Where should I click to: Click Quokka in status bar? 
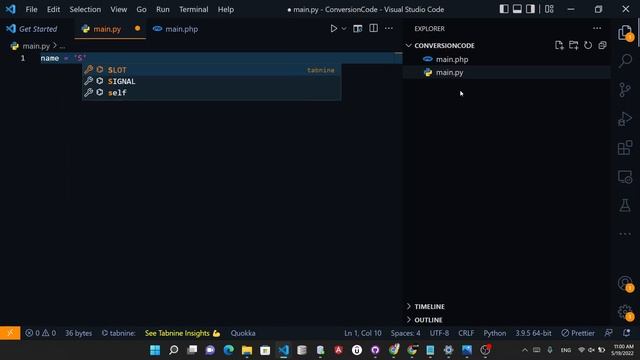click(x=243, y=333)
